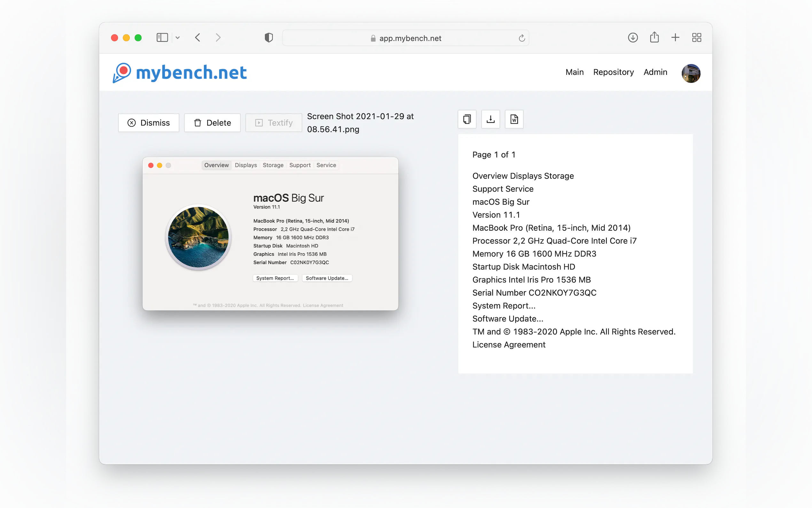
Task: Click the mybench.net logo
Action: click(180, 73)
